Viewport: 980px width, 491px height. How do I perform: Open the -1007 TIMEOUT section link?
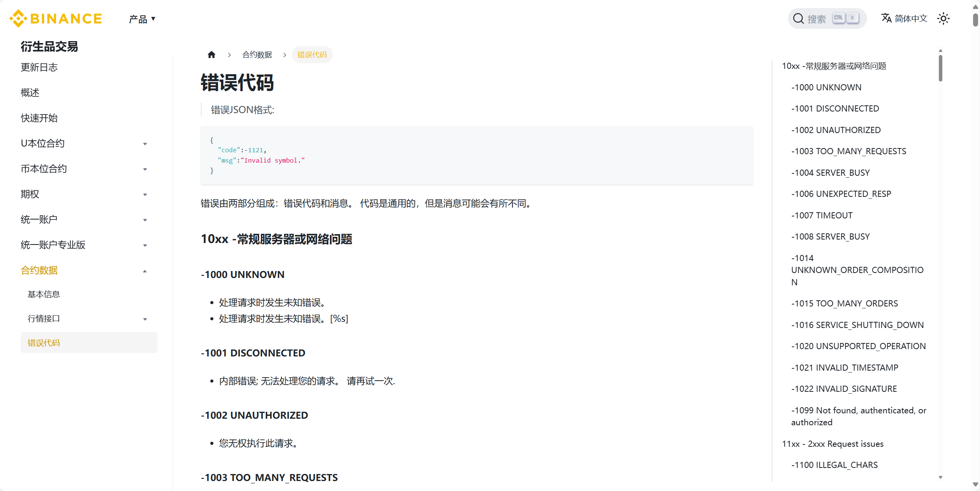(822, 215)
